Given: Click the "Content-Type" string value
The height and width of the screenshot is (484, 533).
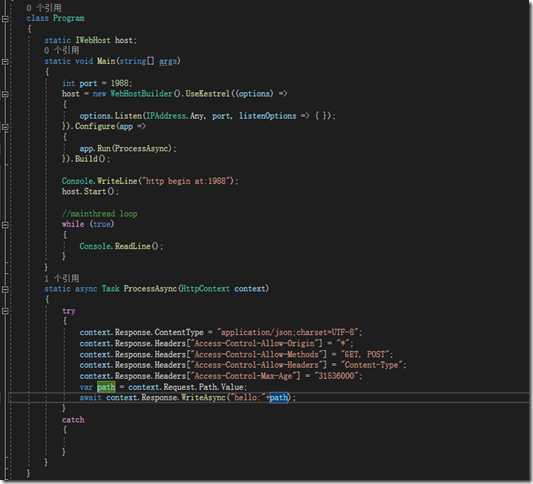Looking at the screenshot, I should click(x=371, y=365).
